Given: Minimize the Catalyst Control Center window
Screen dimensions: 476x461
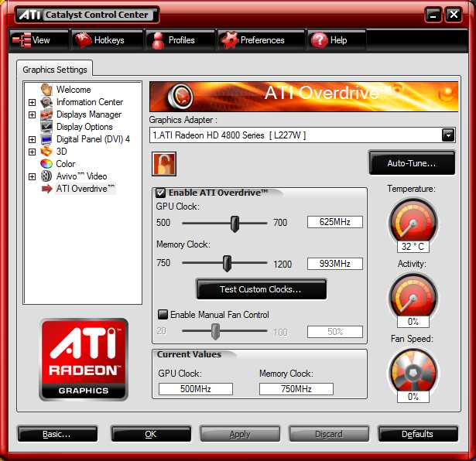Looking at the screenshot, I should [x=433, y=15].
